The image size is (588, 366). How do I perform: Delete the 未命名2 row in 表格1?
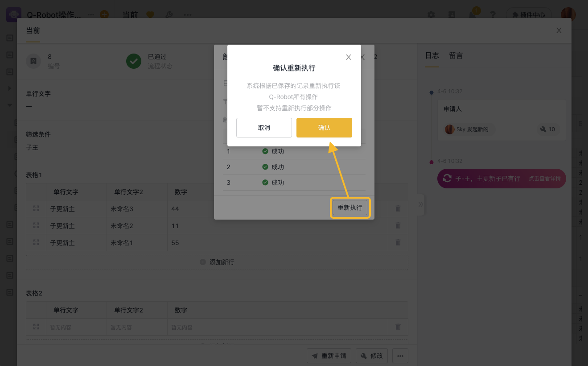click(x=398, y=225)
